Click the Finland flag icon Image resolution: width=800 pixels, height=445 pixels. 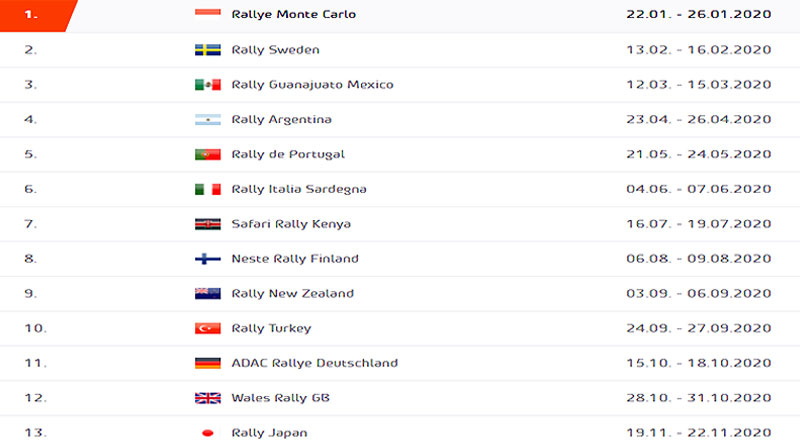[x=208, y=259]
